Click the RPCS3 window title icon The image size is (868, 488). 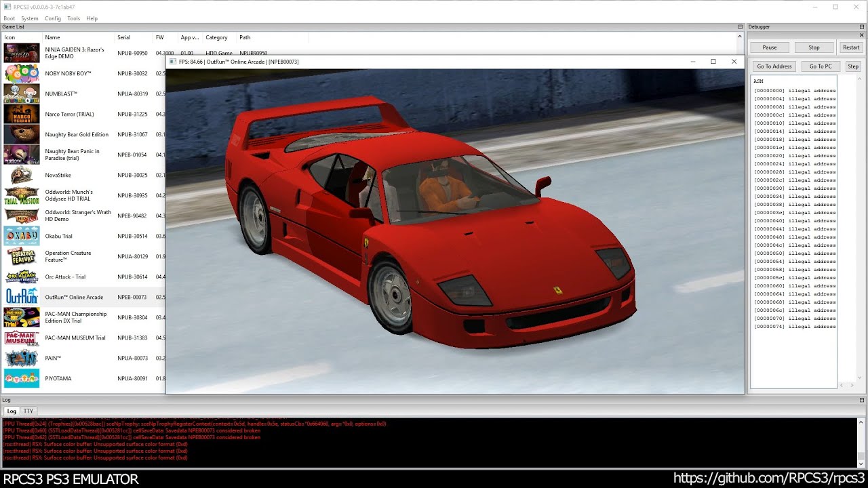[6, 7]
